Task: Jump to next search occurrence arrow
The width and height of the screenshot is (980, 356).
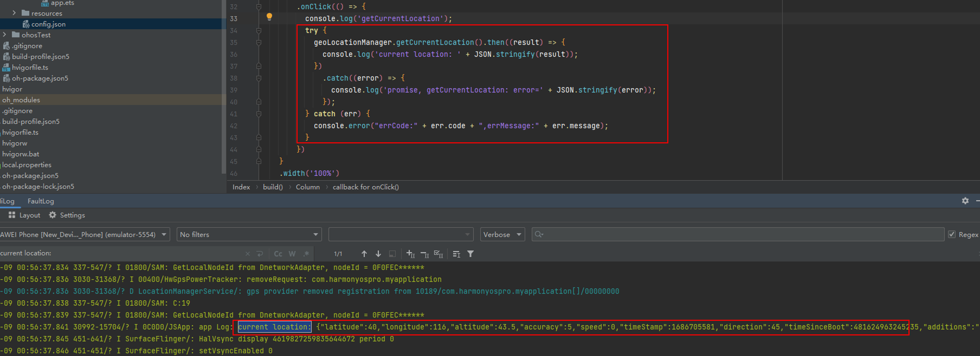Action: pyautogui.click(x=378, y=254)
